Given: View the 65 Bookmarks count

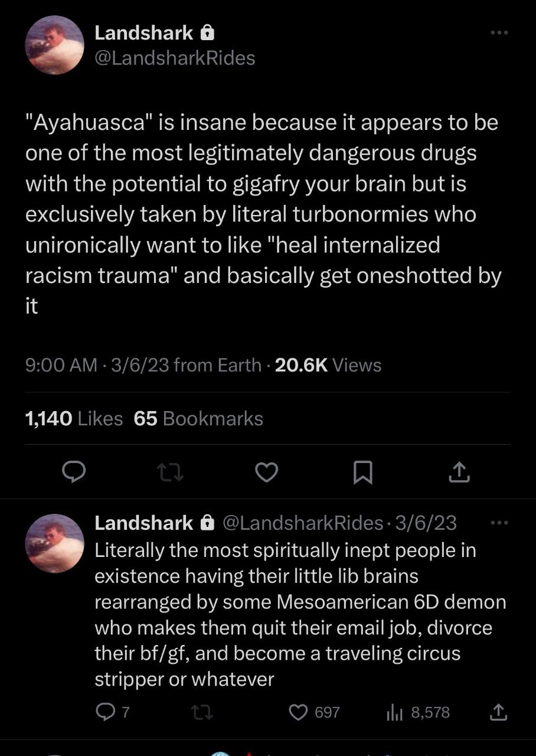Looking at the screenshot, I should (198, 419).
